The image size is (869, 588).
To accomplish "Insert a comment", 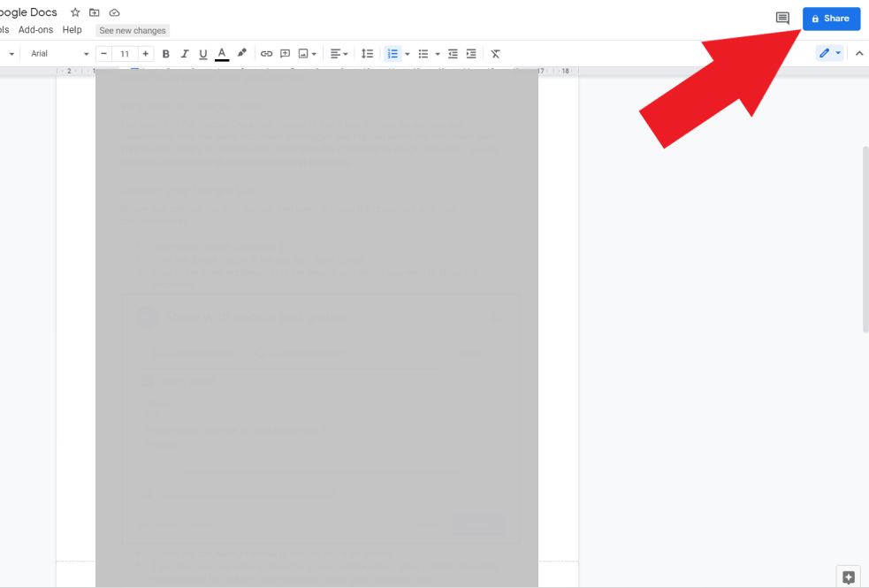I will point(286,53).
